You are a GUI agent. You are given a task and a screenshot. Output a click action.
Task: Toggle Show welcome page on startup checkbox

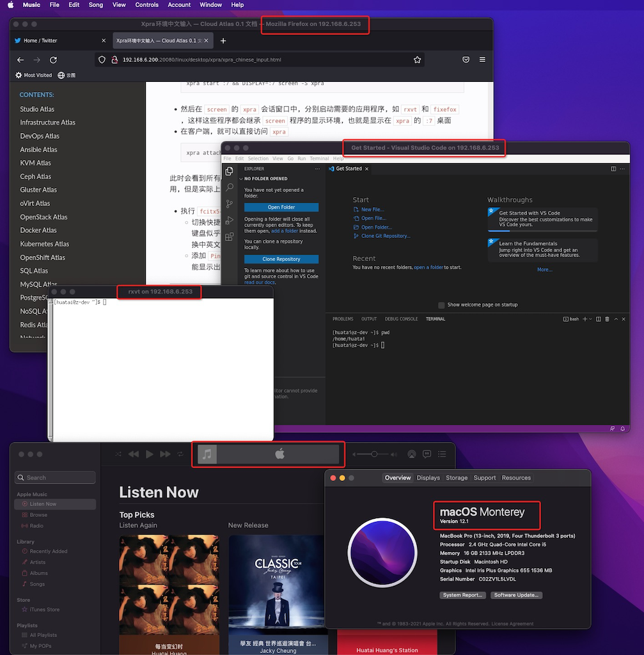pyautogui.click(x=441, y=305)
